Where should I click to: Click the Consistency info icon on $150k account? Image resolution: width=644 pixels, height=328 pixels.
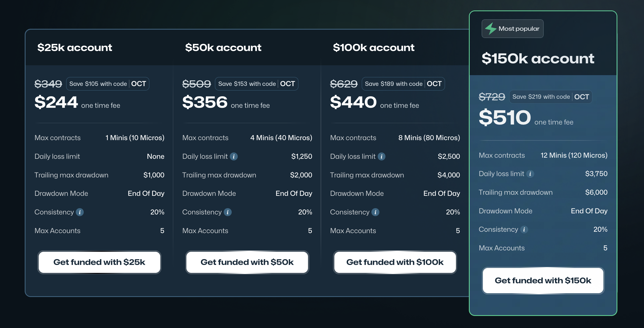click(524, 230)
